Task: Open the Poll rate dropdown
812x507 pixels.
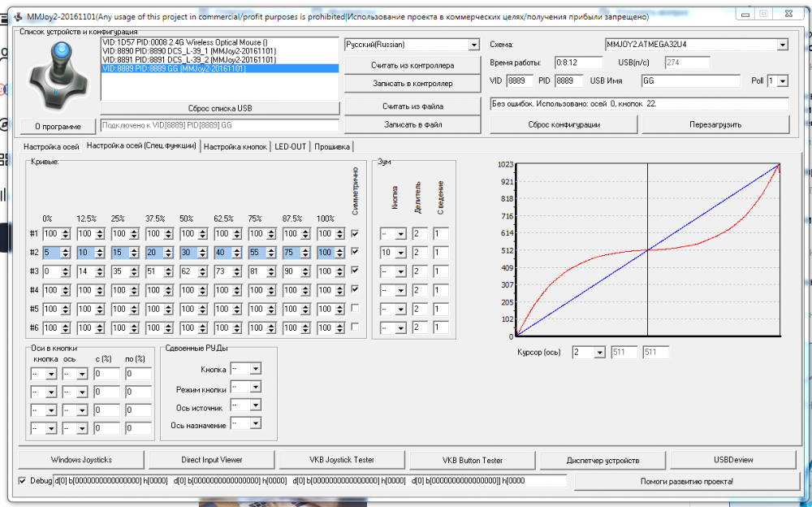Action: (x=783, y=80)
